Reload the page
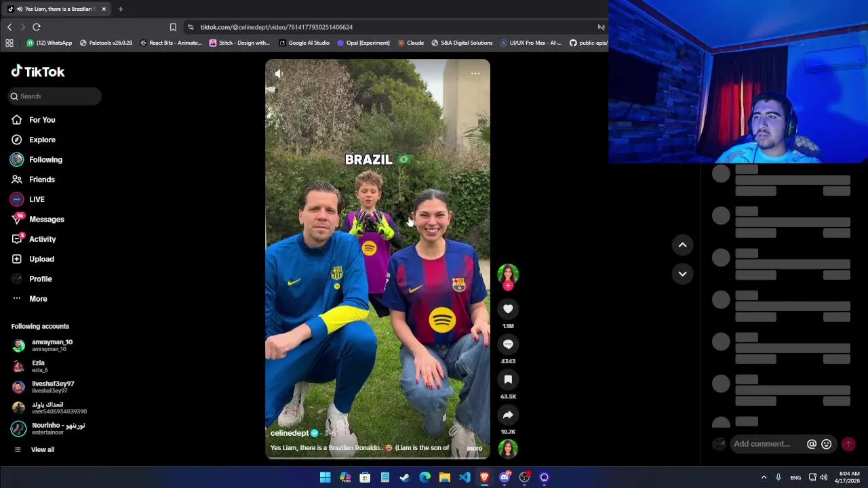 37,27
